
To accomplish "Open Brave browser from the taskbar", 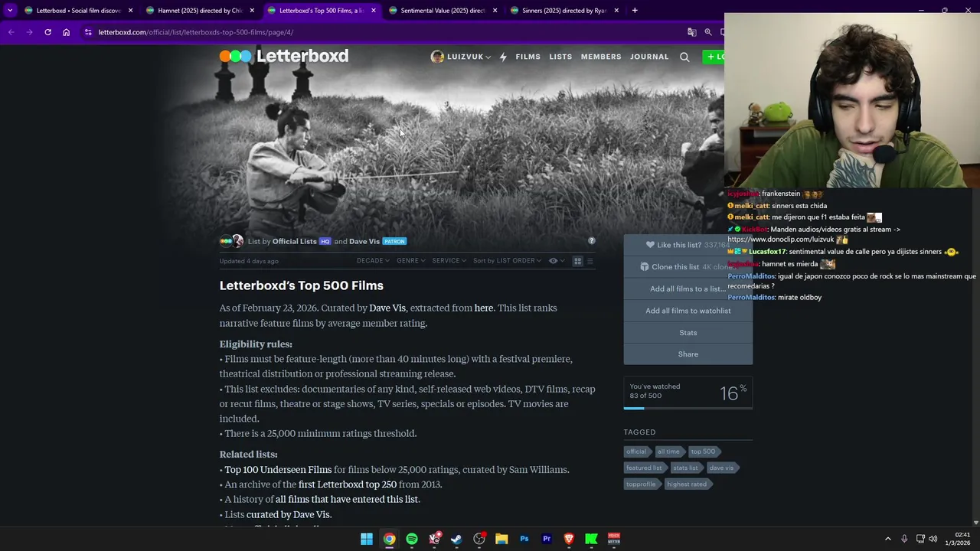I will 569,539.
